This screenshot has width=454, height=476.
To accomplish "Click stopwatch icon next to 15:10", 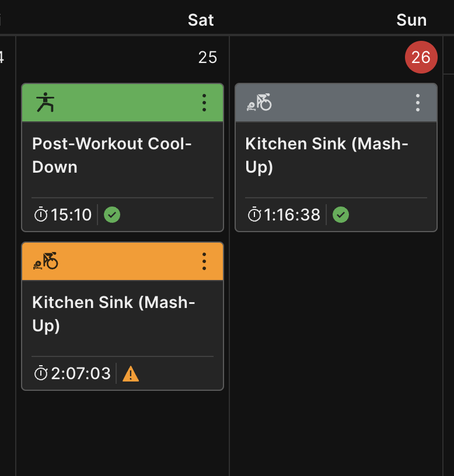I will 41,214.
